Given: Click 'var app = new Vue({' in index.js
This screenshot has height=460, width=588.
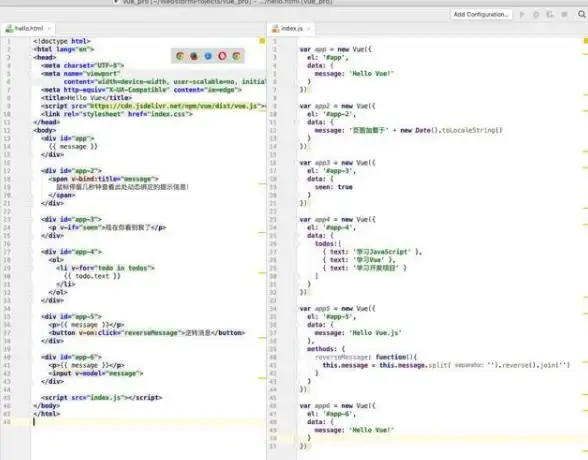Looking at the screenshot, I should [336, 49].
